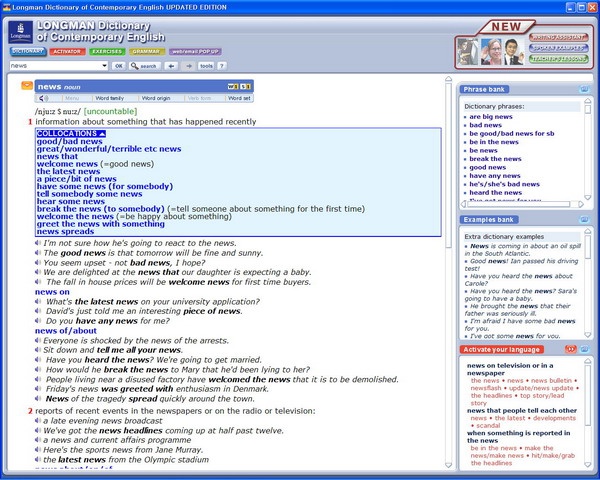Image resolution: width=600 pixels, height=480 pixels.
Task: Play audio for 'Sit down and tell me all your news'
Action: point(38,349)
